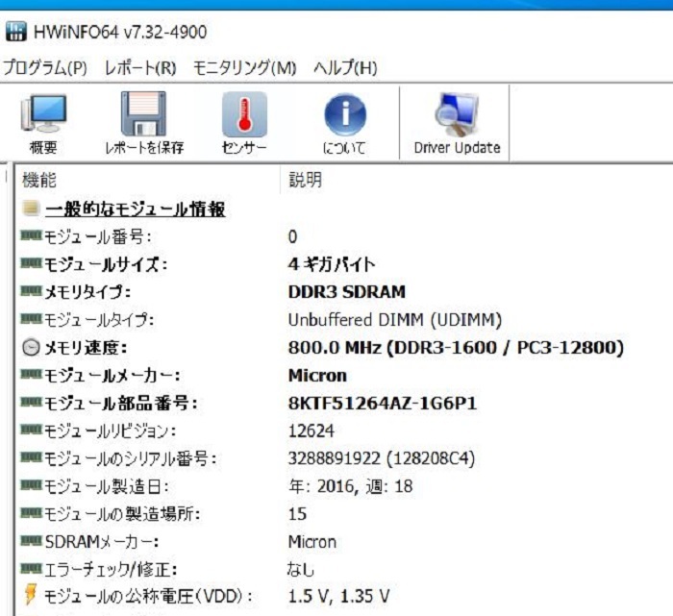Click the RAM icon beside モジュール番号
Screen dimensions: 673x616
point(32,235)
